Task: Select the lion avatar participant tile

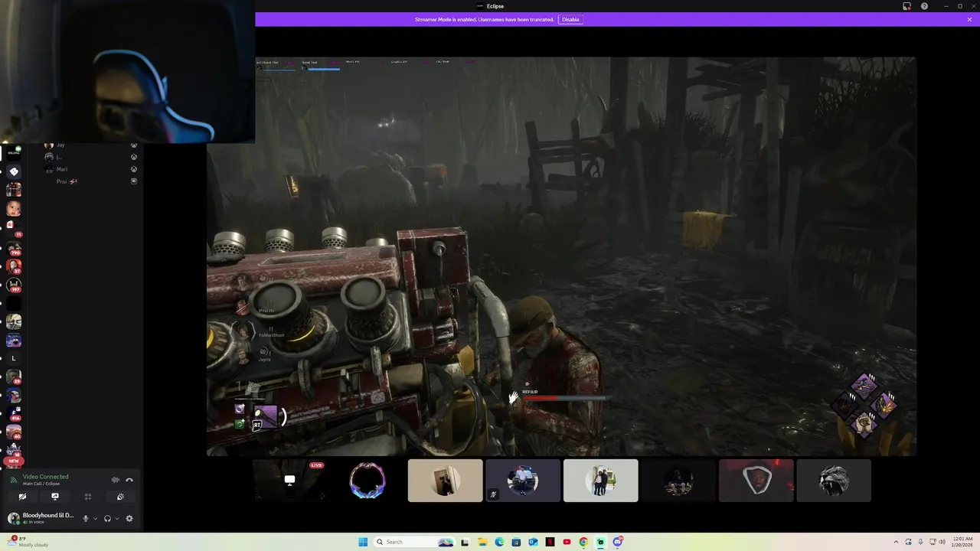Action: click(x=834, y=481)
